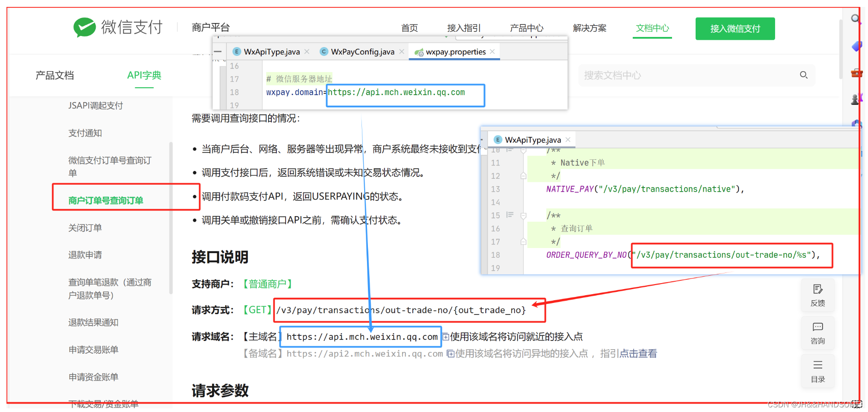
Task: Switch to the API字典 tab
Action: tap(144, 75)
